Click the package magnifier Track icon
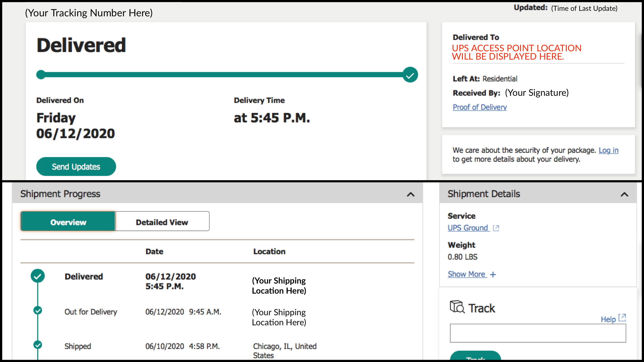This screenshot has width=644, height=362. coord(457,307)
